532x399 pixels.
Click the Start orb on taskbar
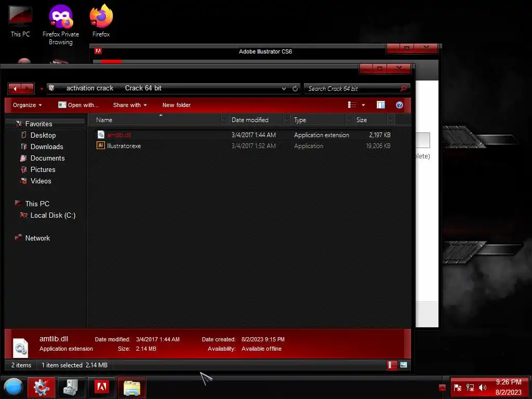click(13, 387)
